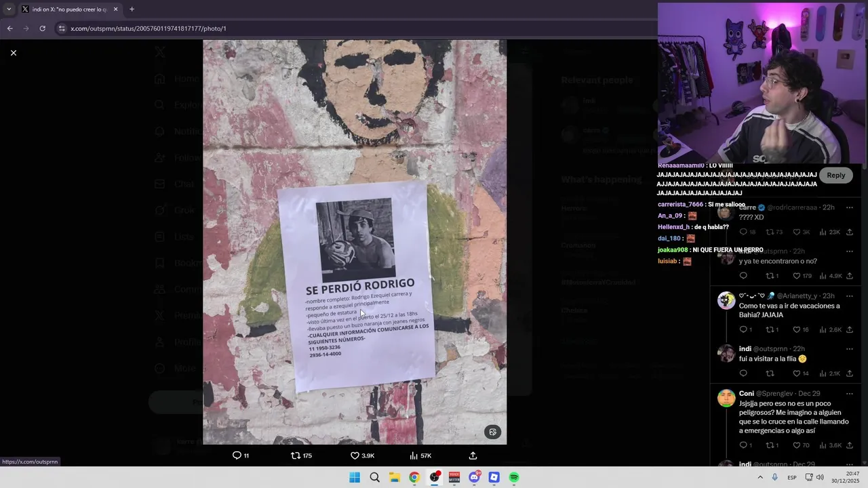Open File Explorer from taskbar
Image resolution: width=868 pixels, height=488 pixels.
pyautogui.click(x=394, y=477)
